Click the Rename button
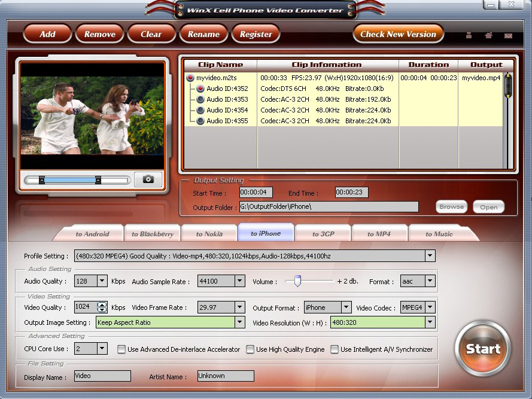Image resolution: width=532 pixels, height=399 pixels. pos(203,34)
